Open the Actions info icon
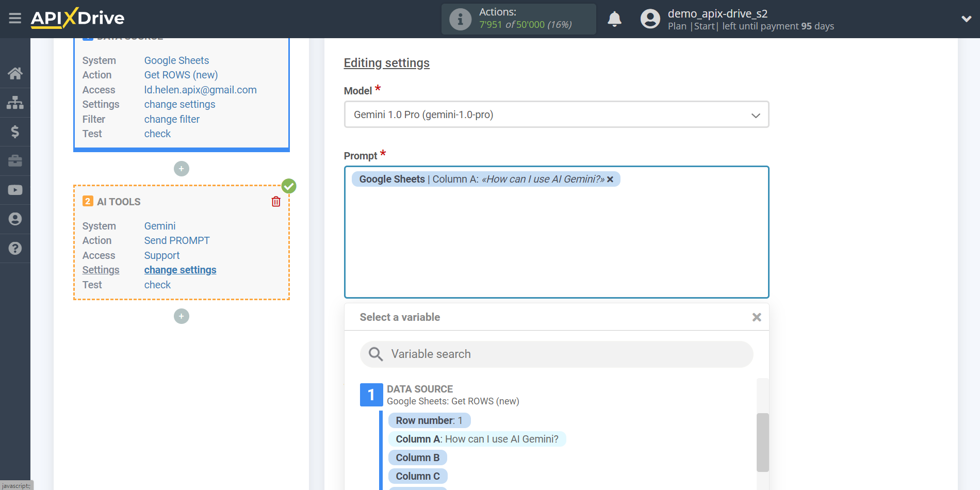Screen dimensions: 980x490 [x=460, y=19]
